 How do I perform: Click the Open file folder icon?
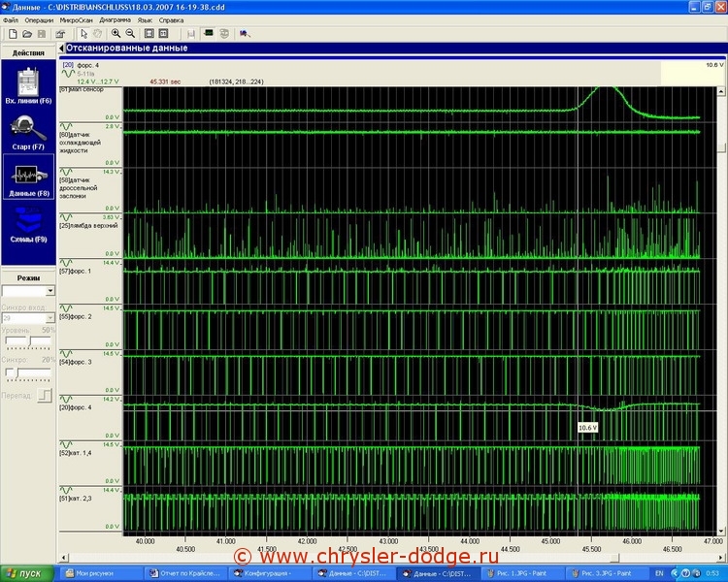(27, 33)
